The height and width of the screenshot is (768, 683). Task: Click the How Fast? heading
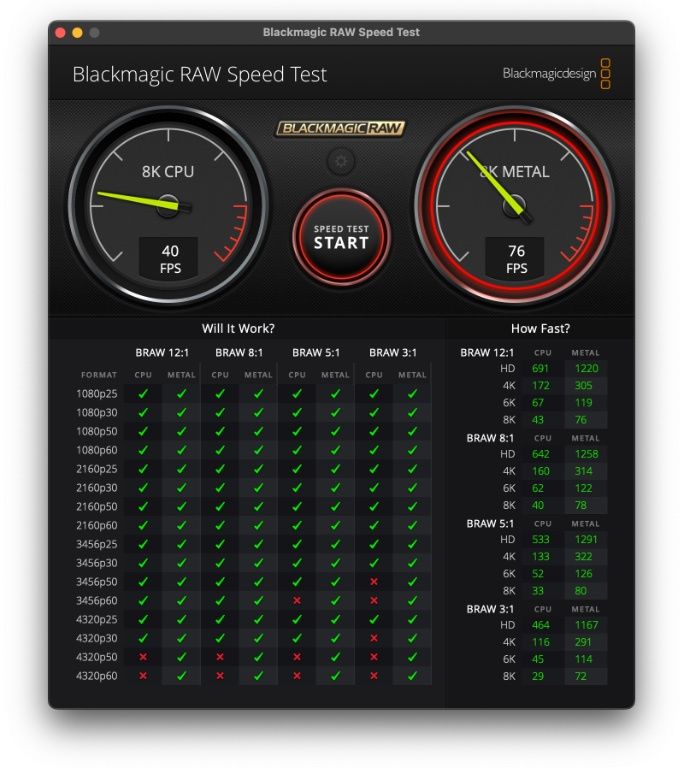[x=540, y=329]
